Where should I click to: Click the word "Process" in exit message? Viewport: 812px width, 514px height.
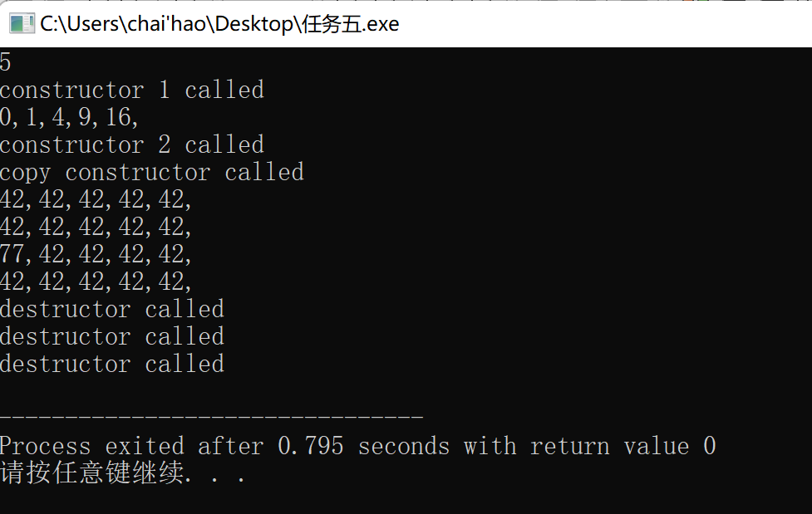(x=46, y=446)
